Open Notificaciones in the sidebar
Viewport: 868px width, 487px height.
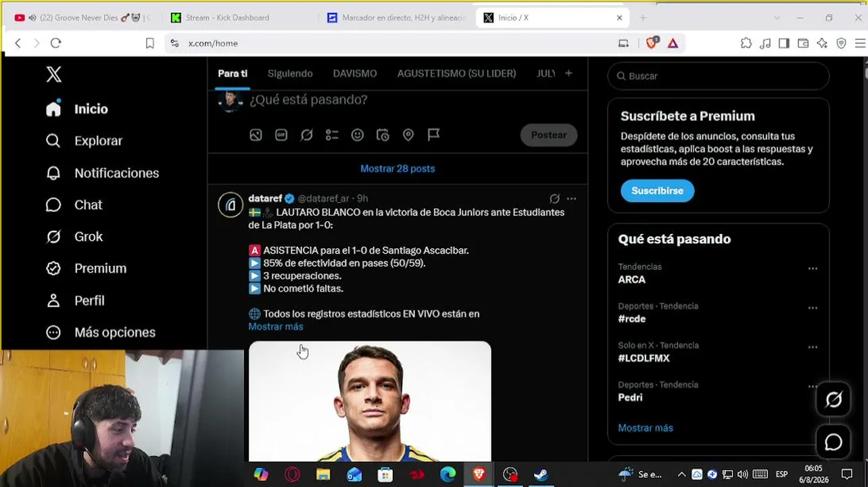(102, 173)
